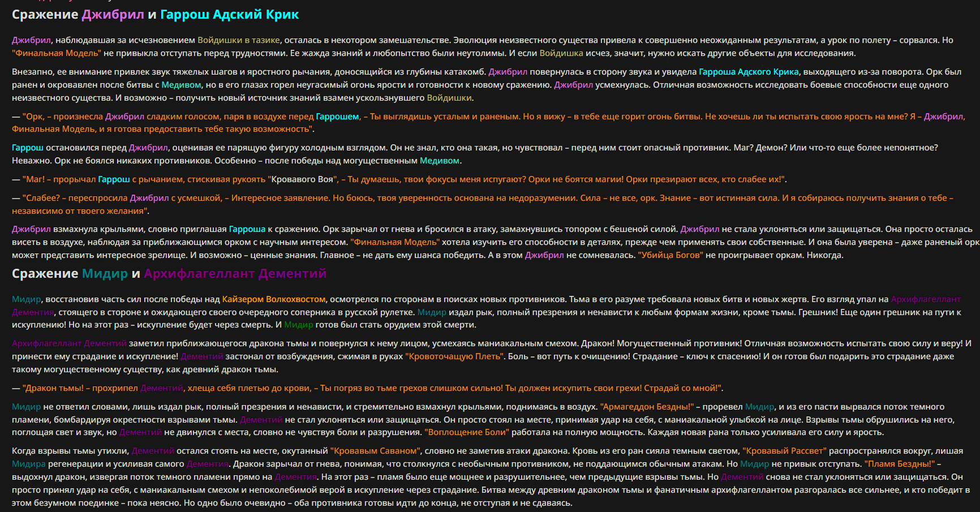This screenshot has width=980, height=512.
Task: Click the cyan text 'Гарроша Адского Крика'
Action: point(749,72)
